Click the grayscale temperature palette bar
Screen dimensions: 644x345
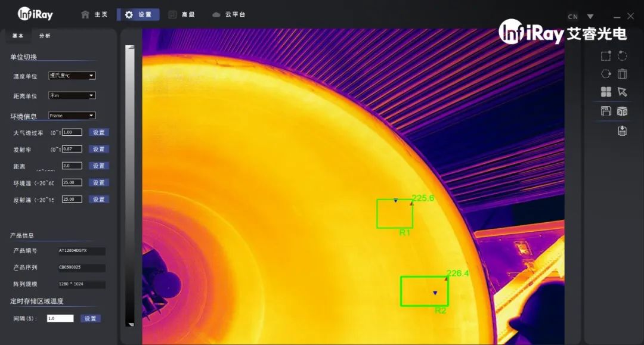(x=130, y=185)
